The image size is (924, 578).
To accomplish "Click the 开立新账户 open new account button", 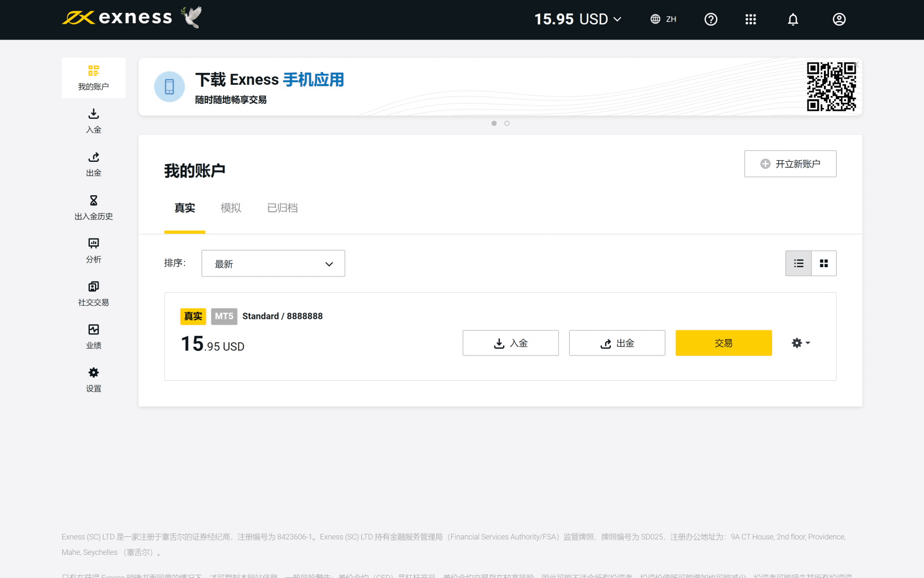I will click(x=790, y=164).
